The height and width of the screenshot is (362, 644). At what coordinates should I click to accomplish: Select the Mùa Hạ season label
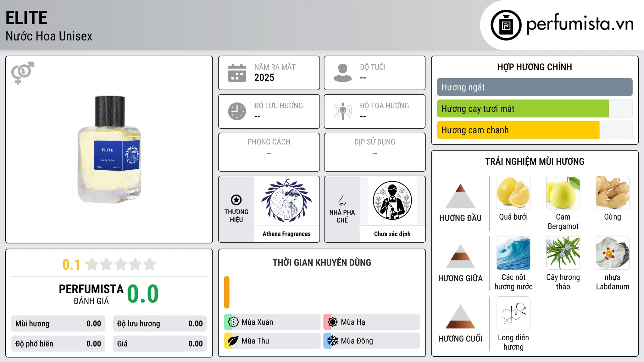coord(353,322)
